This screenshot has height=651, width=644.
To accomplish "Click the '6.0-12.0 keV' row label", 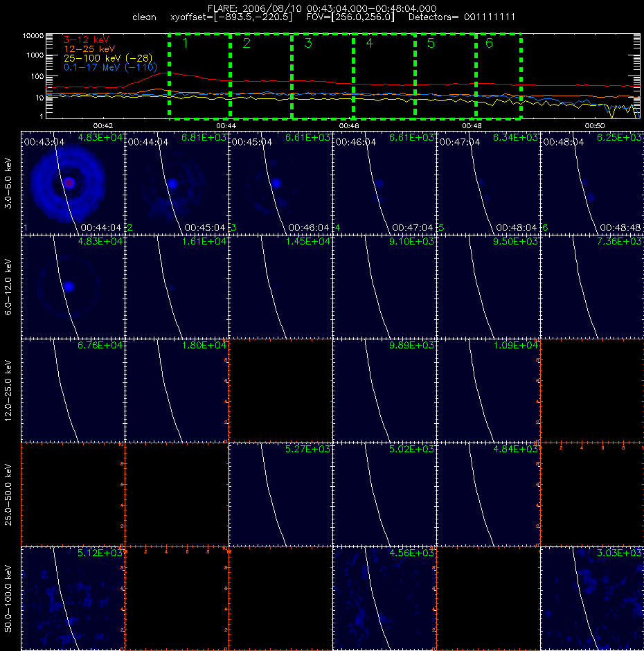I will (x=8, y=287).
